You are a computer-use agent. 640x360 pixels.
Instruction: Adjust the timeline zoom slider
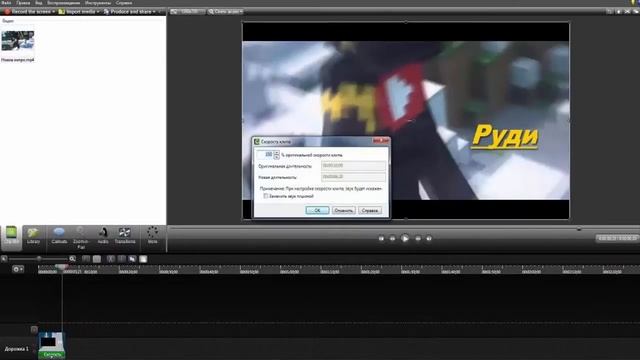39,259
